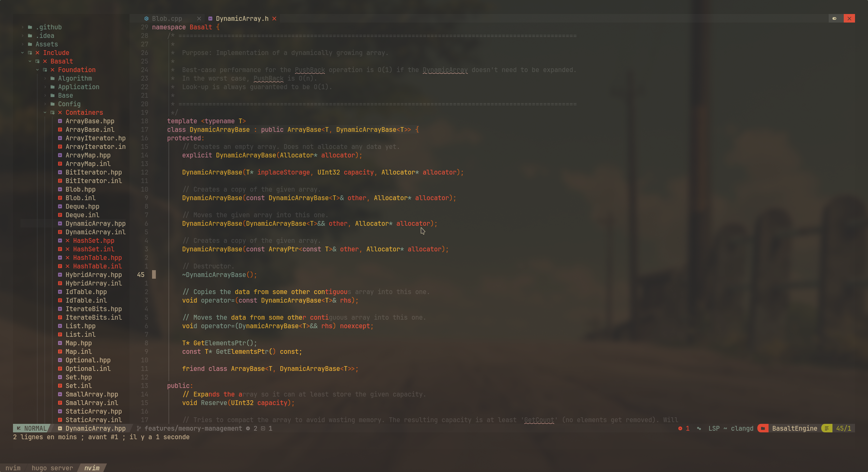868x472 pixels.
Task: Close the DynamicArray.h buffer tab
Action: [x=274, y=18]
